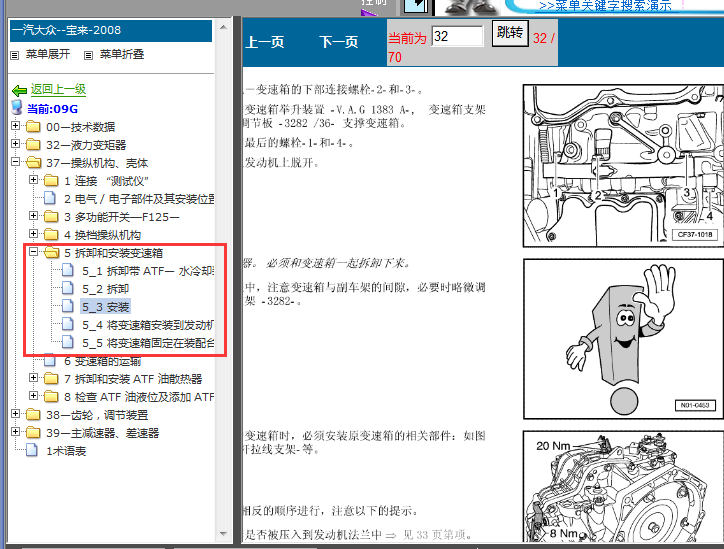This screenshot has height=549, width=724.
Task: Click the document icon for 1术语表
Action: tap(32, 450)
